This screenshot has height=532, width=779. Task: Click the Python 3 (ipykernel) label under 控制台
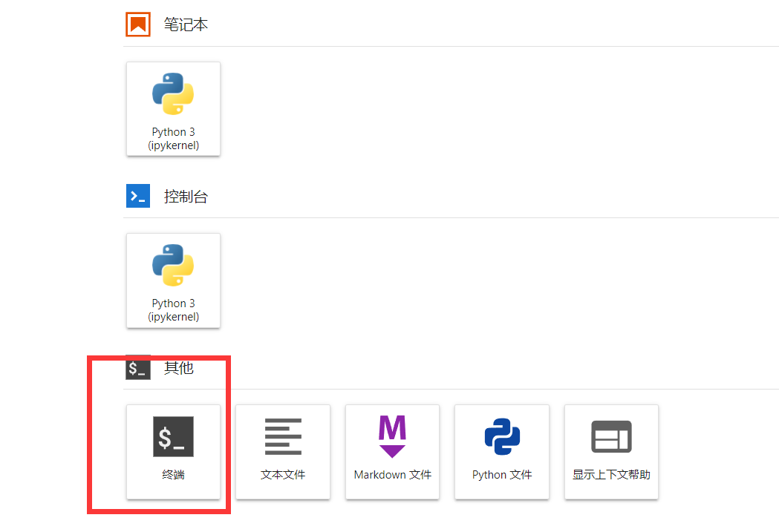[173, 310]
